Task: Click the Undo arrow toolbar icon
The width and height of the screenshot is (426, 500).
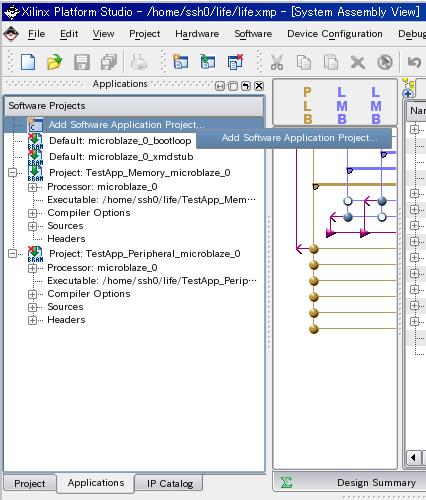Action: 414,62
